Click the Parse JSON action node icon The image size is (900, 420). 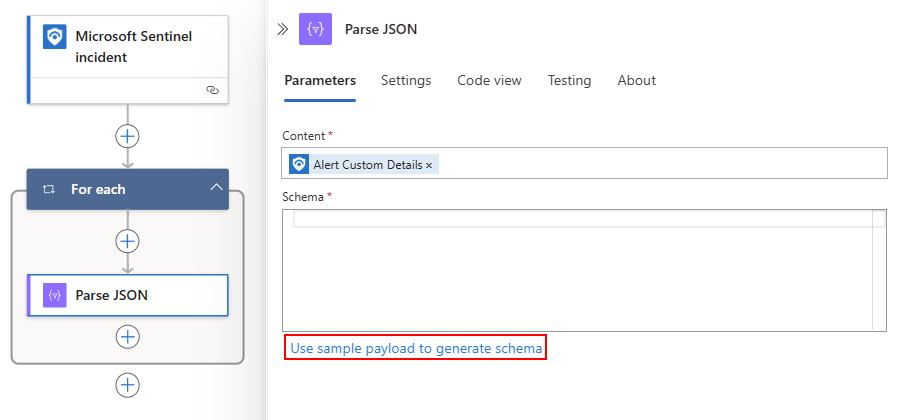[x=55, y=295]
